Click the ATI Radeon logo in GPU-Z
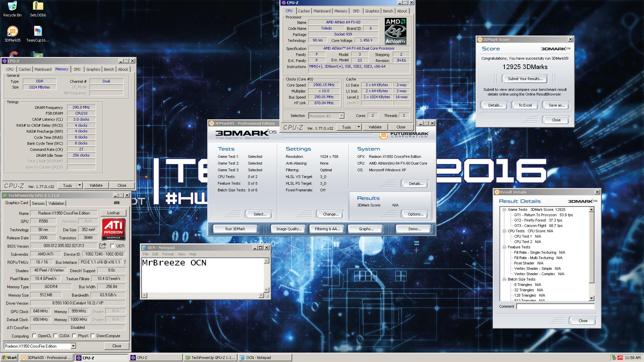The image size is (644, 362). click(114, 229)
